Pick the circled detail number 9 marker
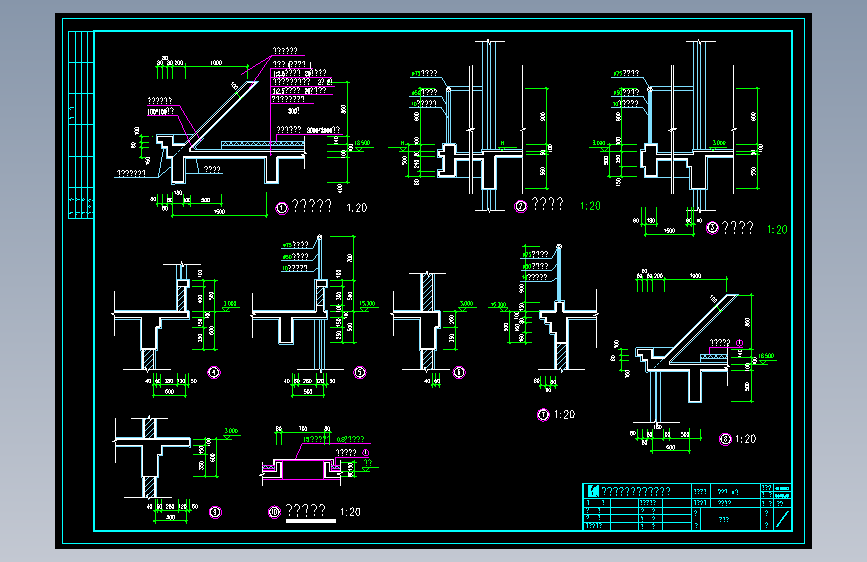867x562 pixels. coord(215,512)
